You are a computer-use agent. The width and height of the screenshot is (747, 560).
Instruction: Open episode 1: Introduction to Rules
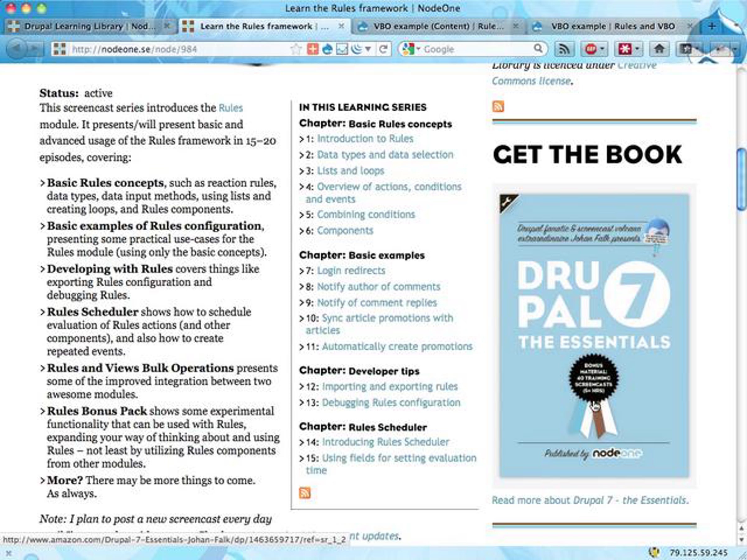coord(365,139)
